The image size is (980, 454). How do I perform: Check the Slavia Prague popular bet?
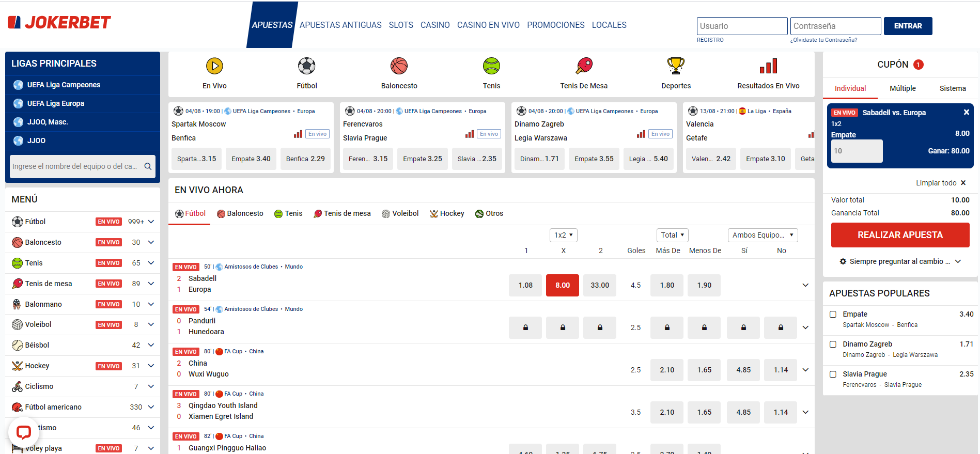coord(833,374)
